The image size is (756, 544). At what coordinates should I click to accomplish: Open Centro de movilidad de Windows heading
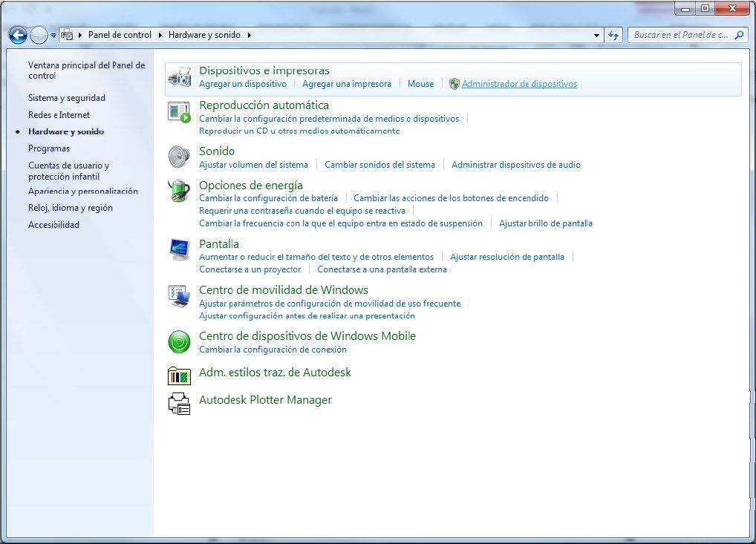(284, 290)
